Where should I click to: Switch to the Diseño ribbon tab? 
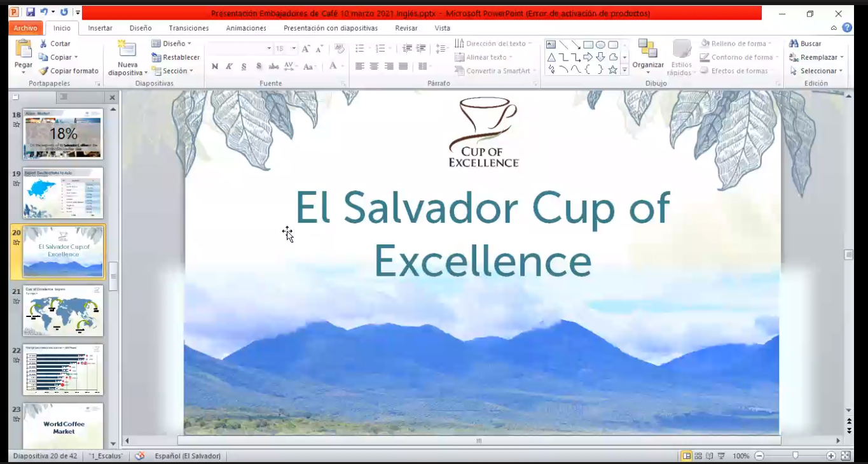pyautogui.click(x=141, y=28)
